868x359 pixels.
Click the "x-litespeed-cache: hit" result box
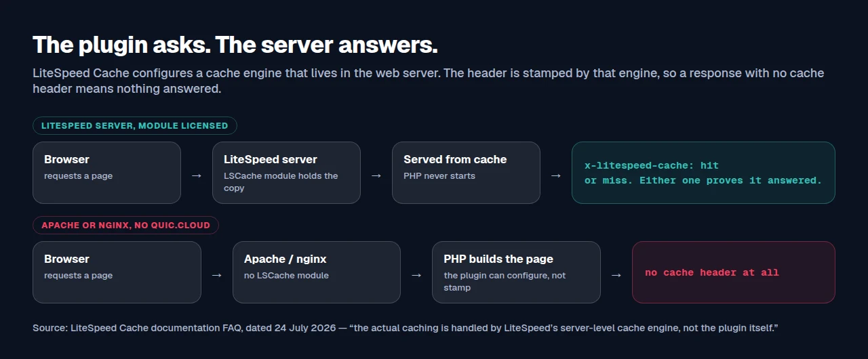click(x=703, y=173)
